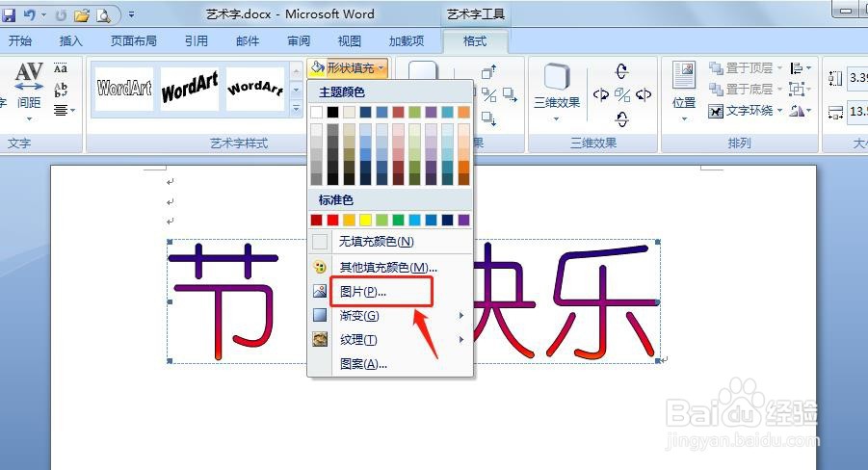868x470 pixels.
Task: Choose the standard yellow color swatch
Action: pos(365,221)
